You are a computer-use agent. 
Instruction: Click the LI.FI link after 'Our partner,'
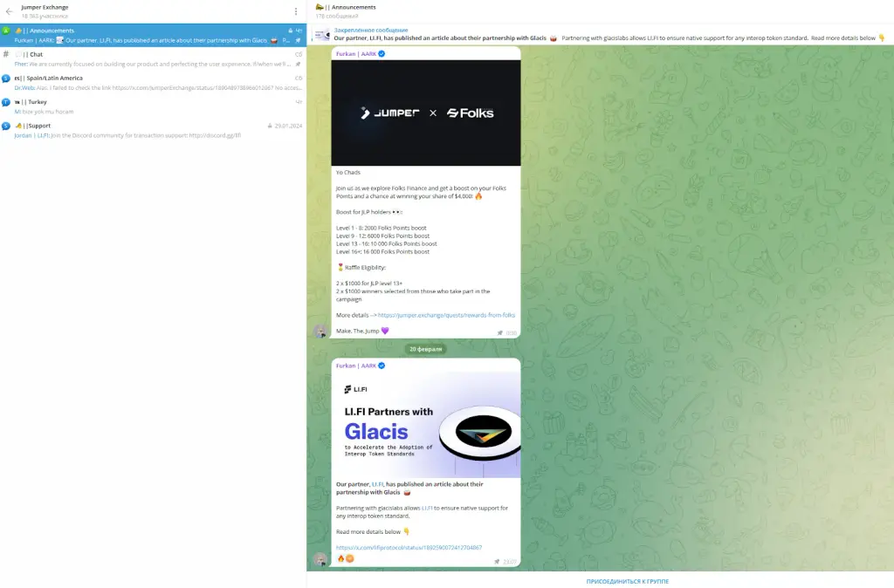click(377, 484)
